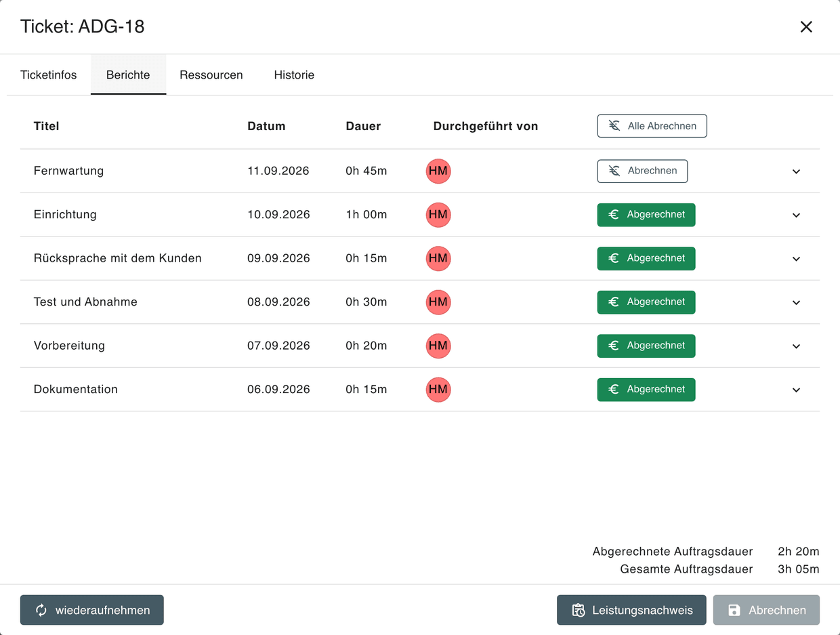Click the 2h 20m billed total
The height and width of the screenshot is (635, 840).
click(799, 552)
